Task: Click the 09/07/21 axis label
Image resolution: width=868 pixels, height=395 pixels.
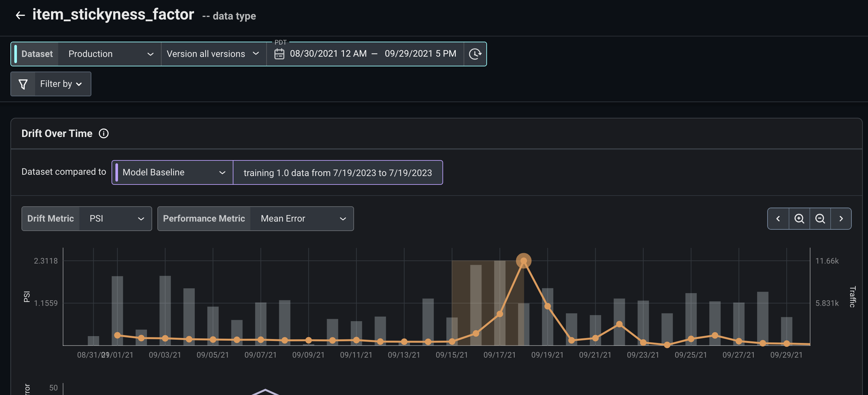Action: coord(260,355)
